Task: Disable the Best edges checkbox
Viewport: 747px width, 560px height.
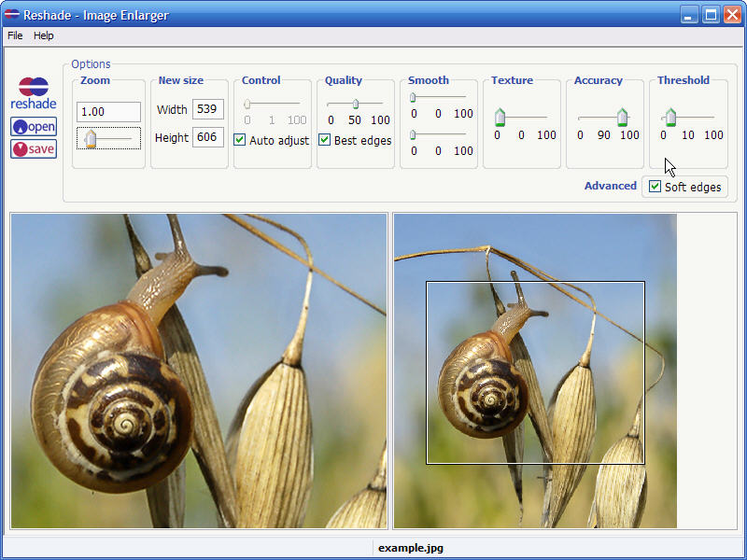Action: coord(325,140)
